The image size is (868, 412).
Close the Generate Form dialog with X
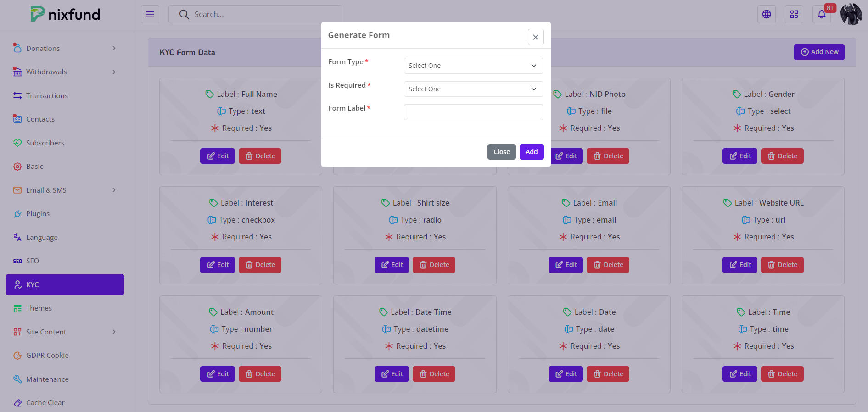[x=535, y=37]
